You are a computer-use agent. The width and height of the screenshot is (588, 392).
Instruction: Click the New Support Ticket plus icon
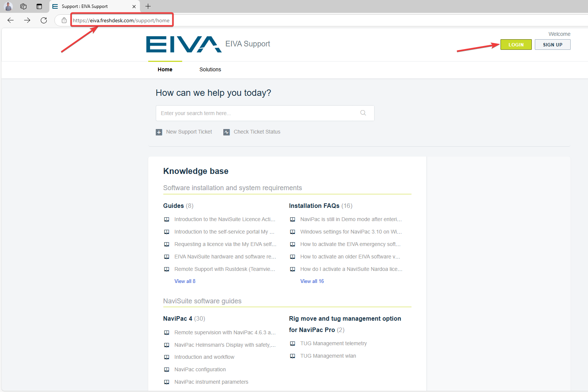coord(159,132)
